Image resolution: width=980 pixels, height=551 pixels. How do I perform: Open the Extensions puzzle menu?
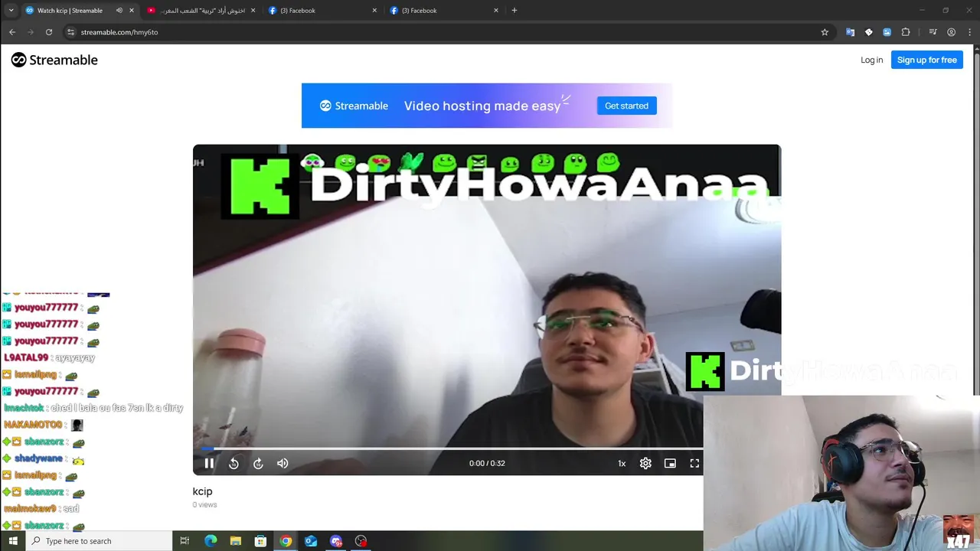[x=906, y=32]
